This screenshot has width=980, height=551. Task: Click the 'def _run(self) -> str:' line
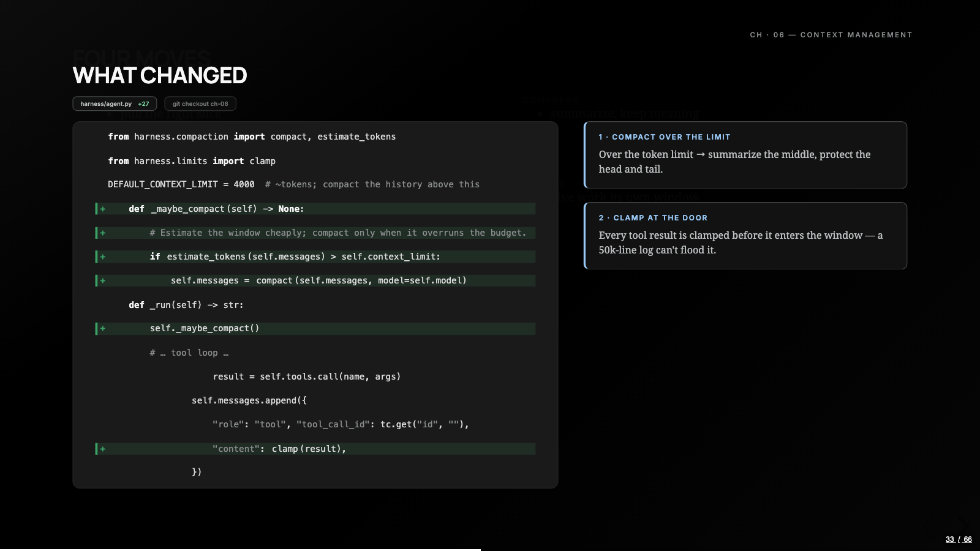(186, 305)
